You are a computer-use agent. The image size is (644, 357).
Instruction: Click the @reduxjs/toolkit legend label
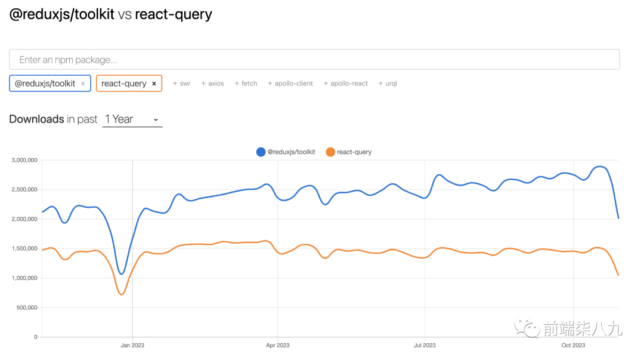(291, 152)
